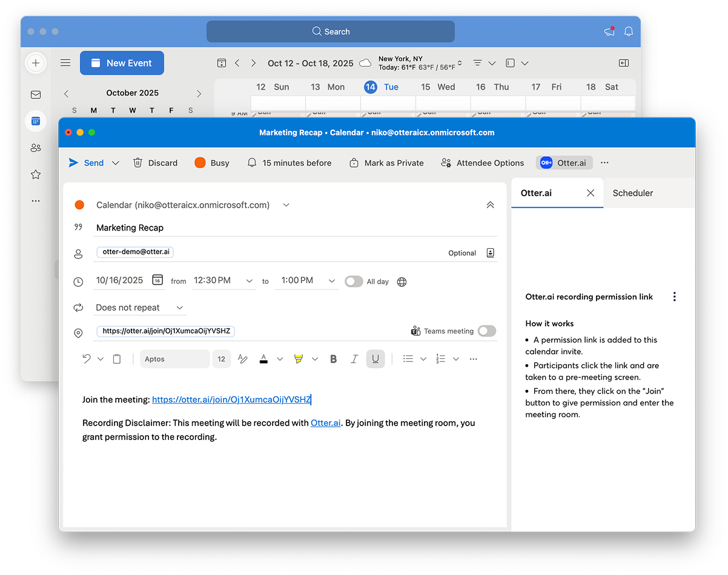728x575 pixels.
Task: Click the Discard trash icon
Action: tap(138, 163)
